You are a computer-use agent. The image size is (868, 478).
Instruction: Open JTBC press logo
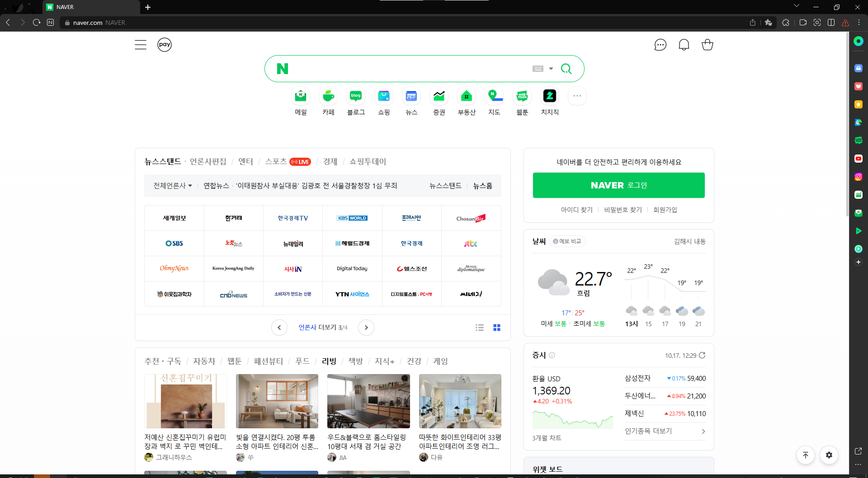[x=471, y=244]
